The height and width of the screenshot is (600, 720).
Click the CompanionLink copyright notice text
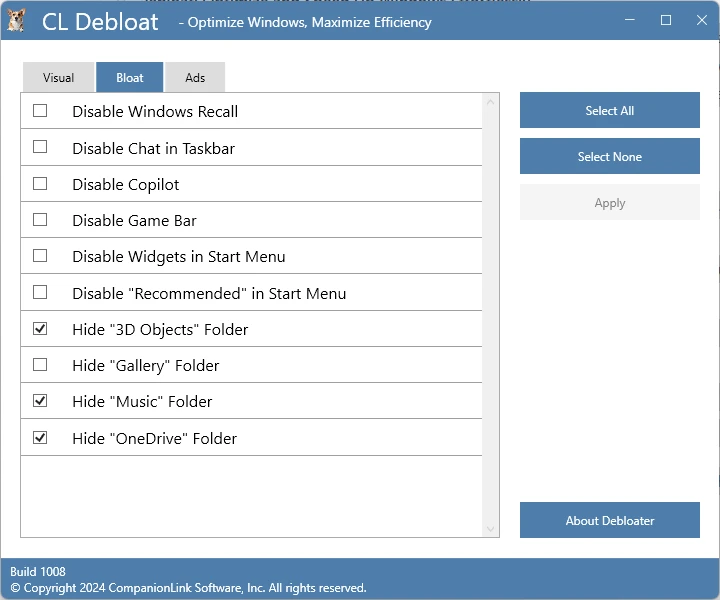coord(188,588)
